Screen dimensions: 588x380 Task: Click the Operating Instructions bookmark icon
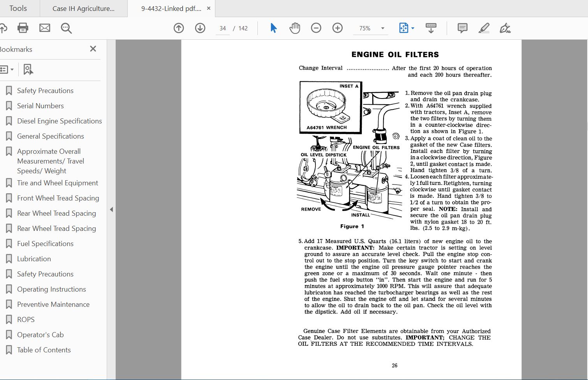click(x=9, y=289)
